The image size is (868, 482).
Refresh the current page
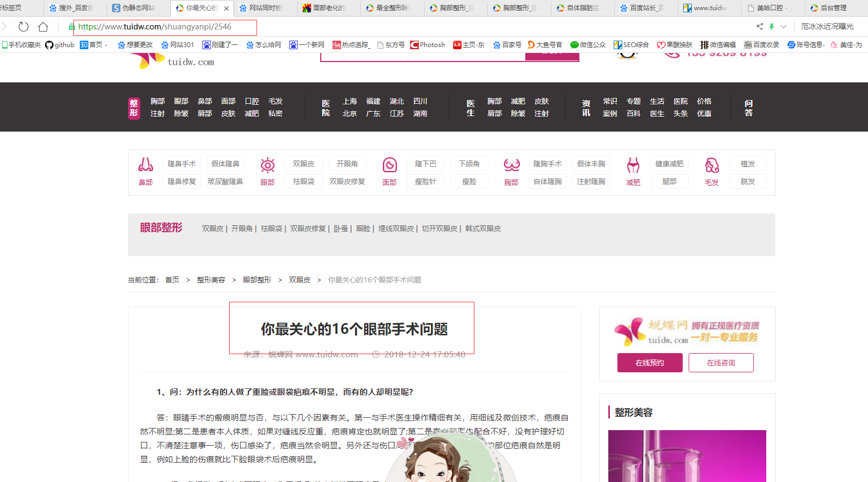(22, 27)
